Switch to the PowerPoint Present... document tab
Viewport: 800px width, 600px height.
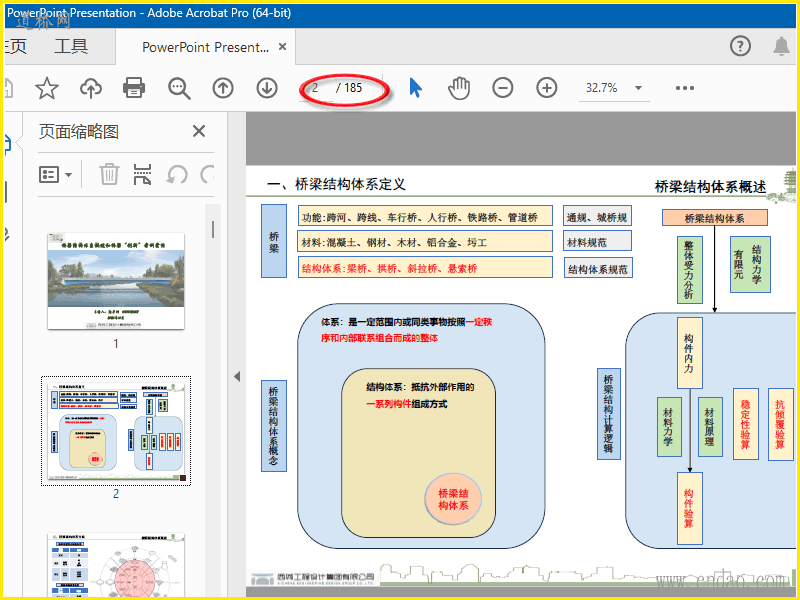pos(205,47)
